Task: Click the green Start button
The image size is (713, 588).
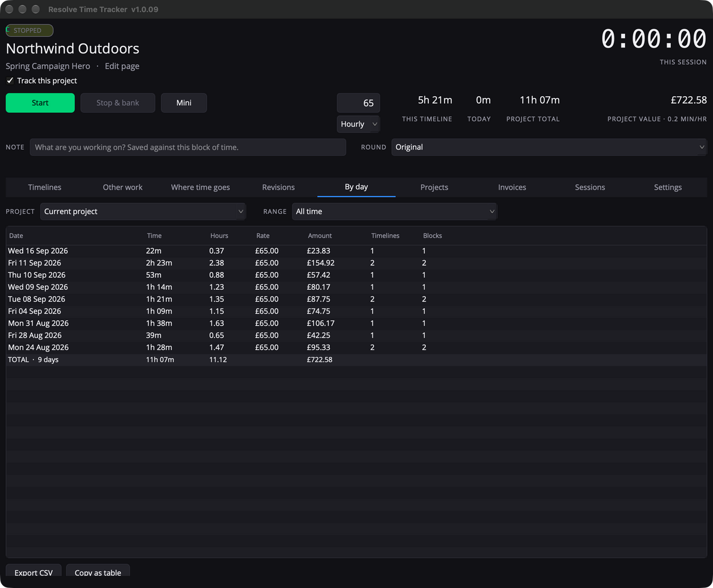Action: 40,103
